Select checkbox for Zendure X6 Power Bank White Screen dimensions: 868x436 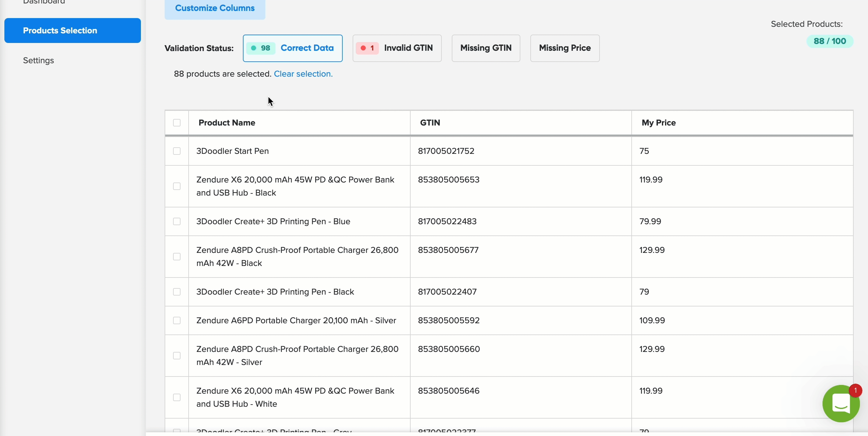pyautogui.click(x=176, y=397)
